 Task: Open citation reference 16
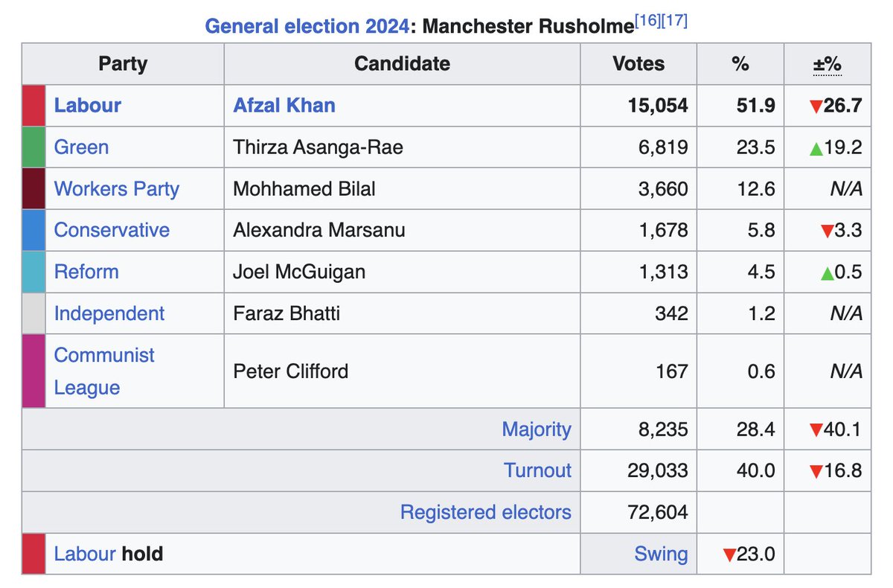tap(649, 21)
